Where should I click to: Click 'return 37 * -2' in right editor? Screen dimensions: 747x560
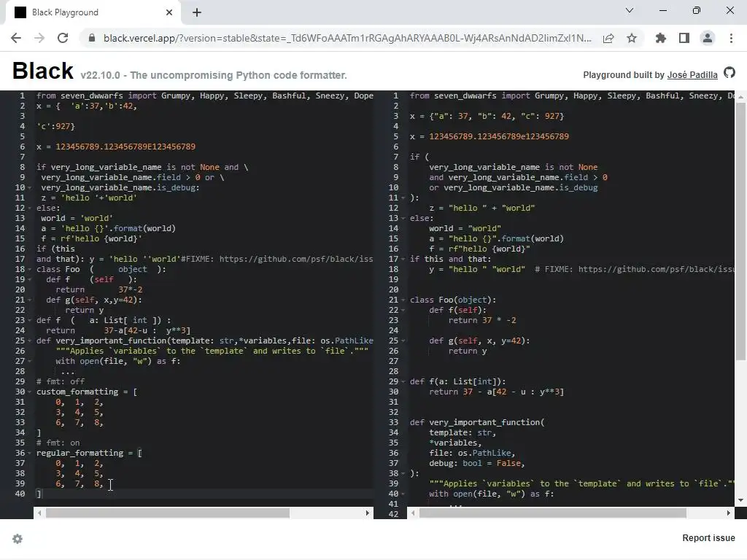pyautogui.click(x=482, y=321)
